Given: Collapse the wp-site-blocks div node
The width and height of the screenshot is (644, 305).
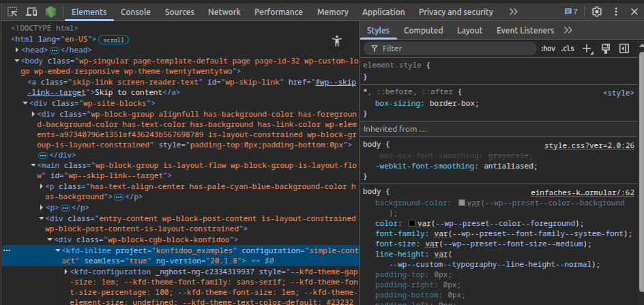Looking at the screenshot, I should pyautogui.click(x=25, y=103).
